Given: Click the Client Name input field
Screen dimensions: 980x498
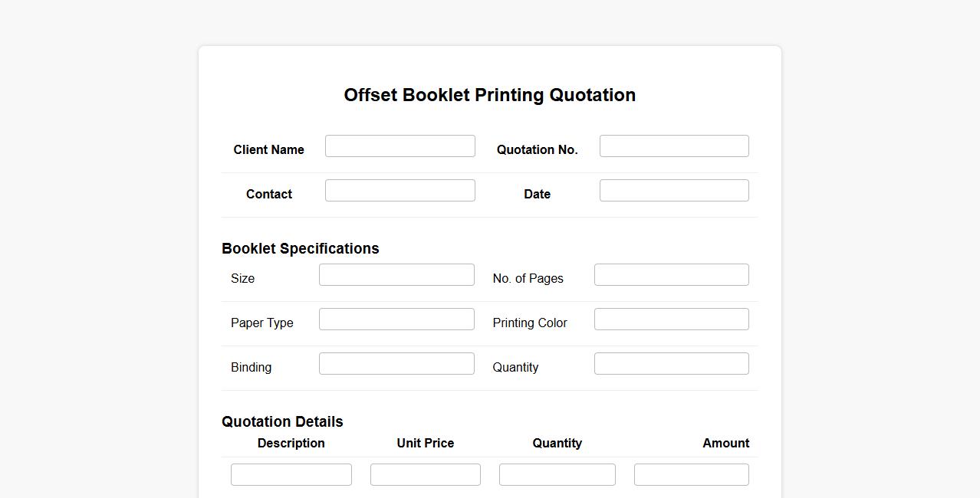Looking at the screenshot, I should [x=400, y=146].
